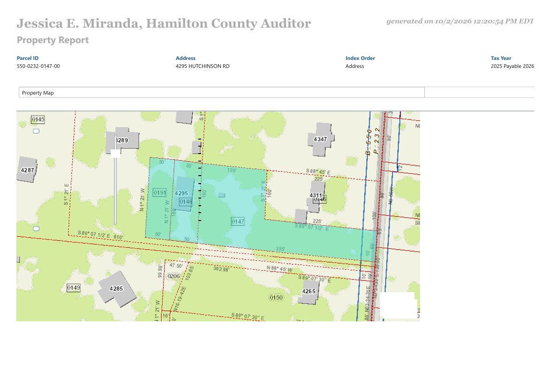Click house number 4289 on map

(122, 140)
